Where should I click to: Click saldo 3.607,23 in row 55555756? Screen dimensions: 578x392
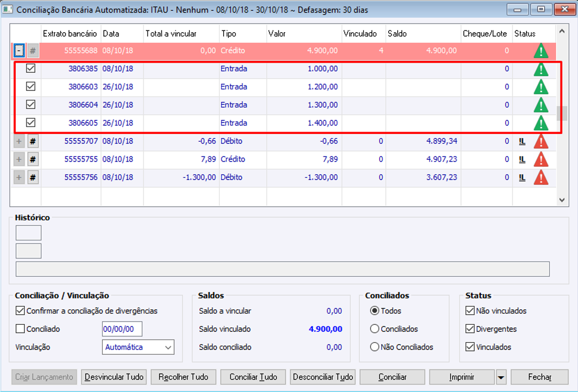click(442, 177)
